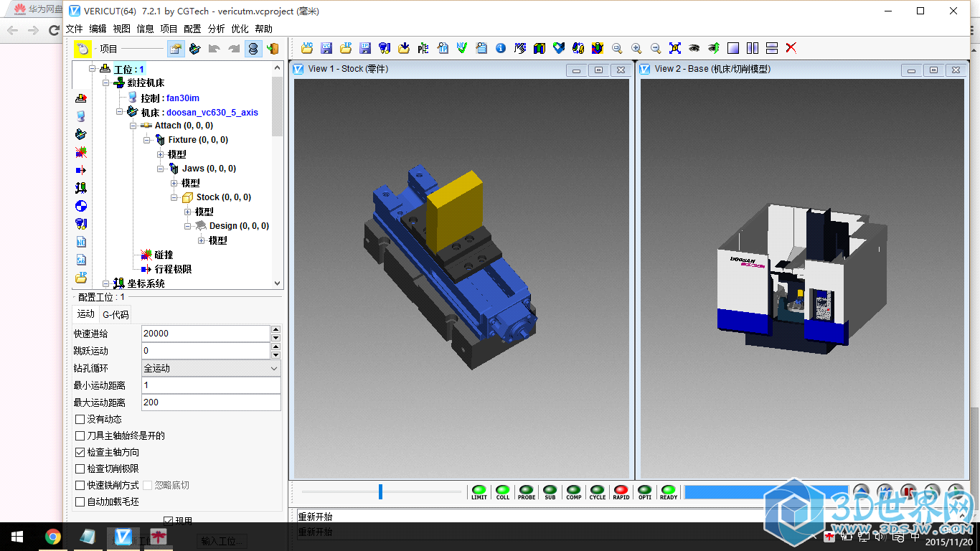Select 控制 : fan30im tree item
The height and width of the screenshot is (551, 980).
[x=170, y=98]
